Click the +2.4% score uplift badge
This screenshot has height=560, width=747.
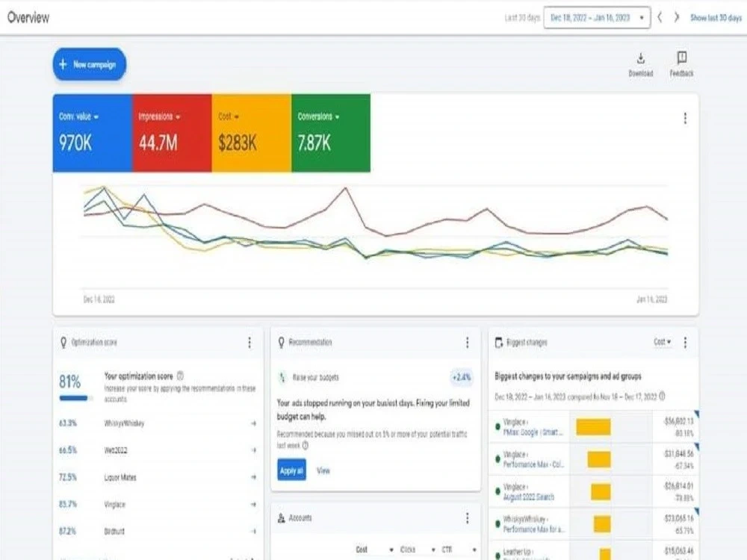coord(461,378)
